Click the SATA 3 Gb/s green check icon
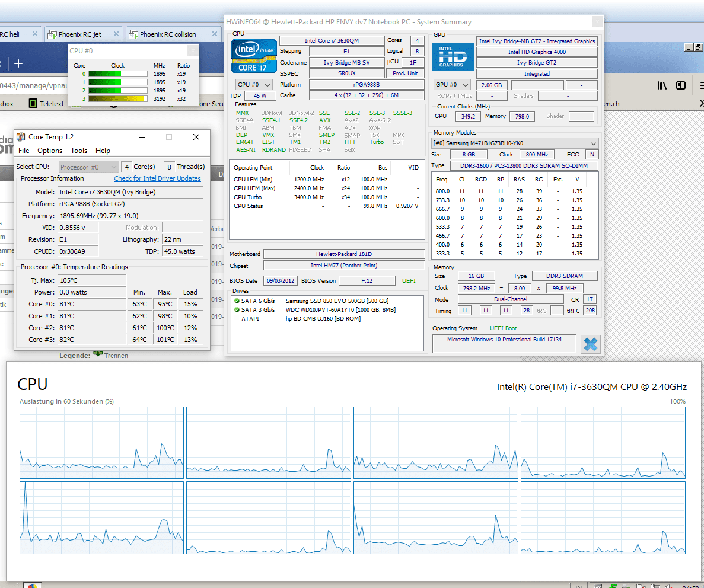The image size is (704, 588). (237, 310)
